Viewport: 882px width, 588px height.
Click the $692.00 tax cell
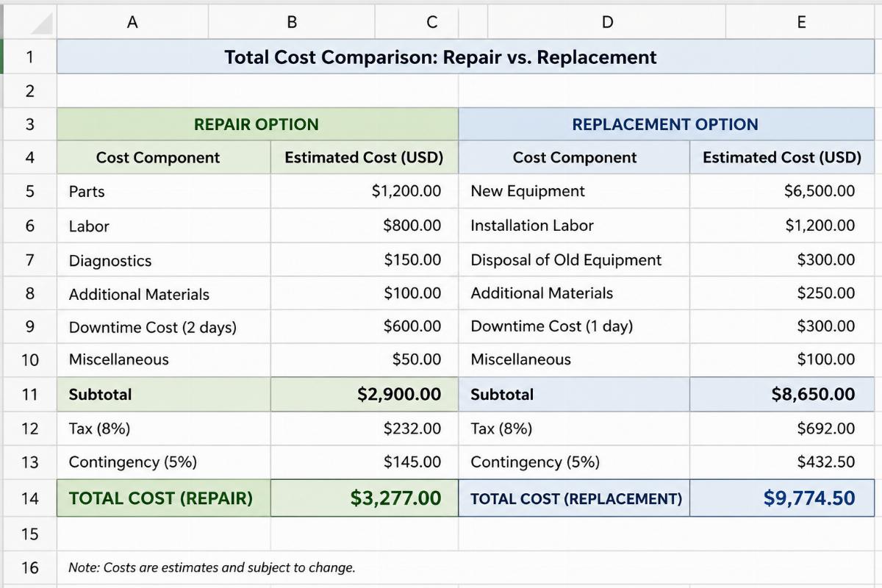pyautogui.click(x=782, y=429)
